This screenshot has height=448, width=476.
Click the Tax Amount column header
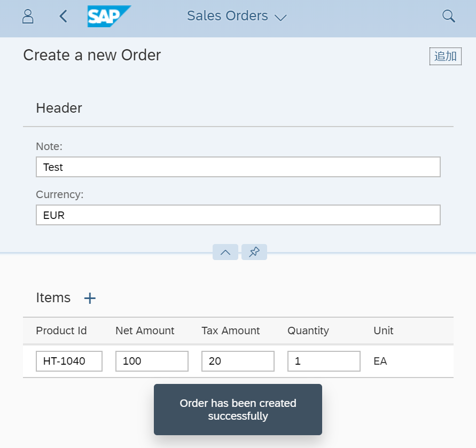231,331
